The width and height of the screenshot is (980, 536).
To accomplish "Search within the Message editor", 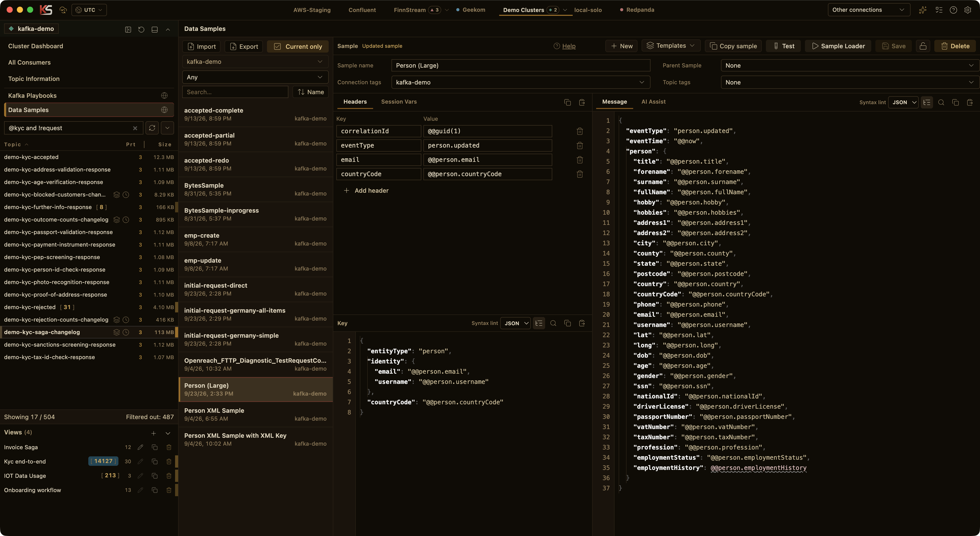I will pyautogui.click(x=941, y=102).
